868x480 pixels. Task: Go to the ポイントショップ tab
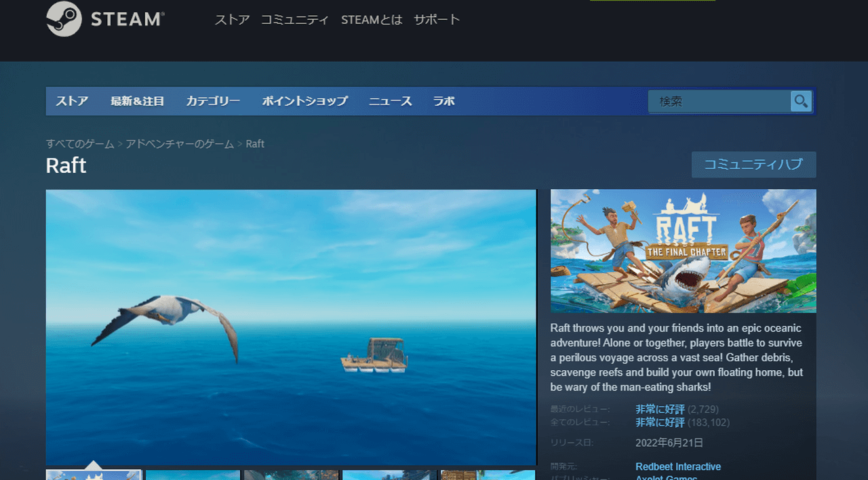click(x=304, y=101)
